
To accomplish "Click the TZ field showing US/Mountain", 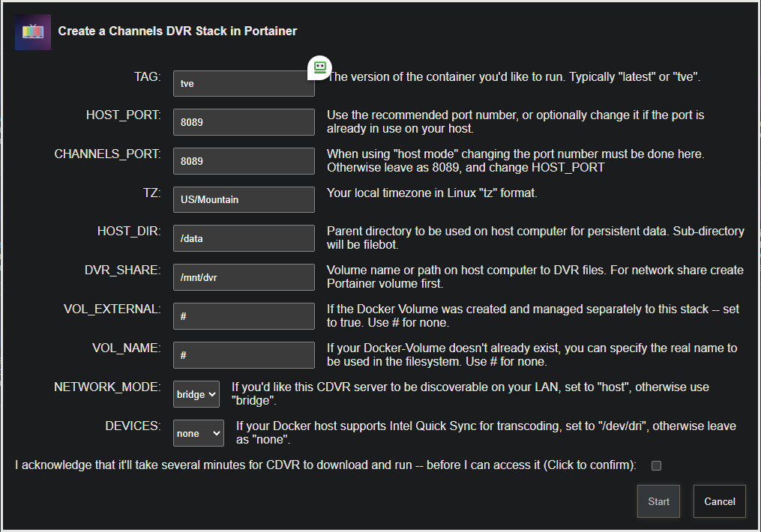I will click(243, 199).
